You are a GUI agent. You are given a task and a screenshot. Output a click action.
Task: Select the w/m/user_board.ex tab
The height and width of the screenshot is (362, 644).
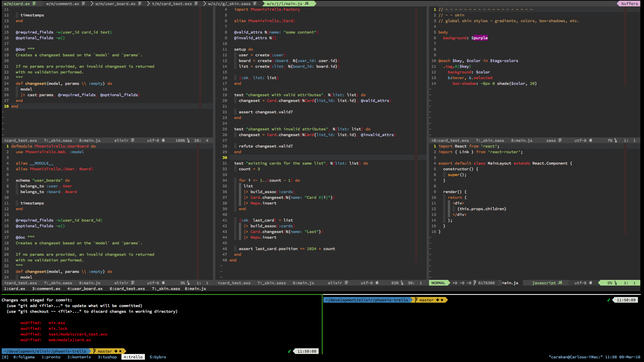pyautogui.click(x=115, y=4)
